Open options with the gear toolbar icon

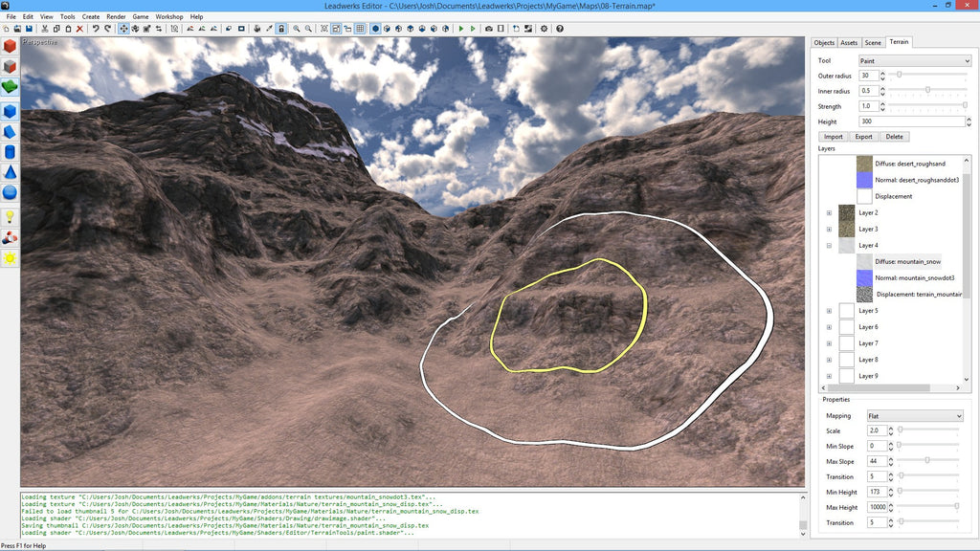(x=545, y=29)
